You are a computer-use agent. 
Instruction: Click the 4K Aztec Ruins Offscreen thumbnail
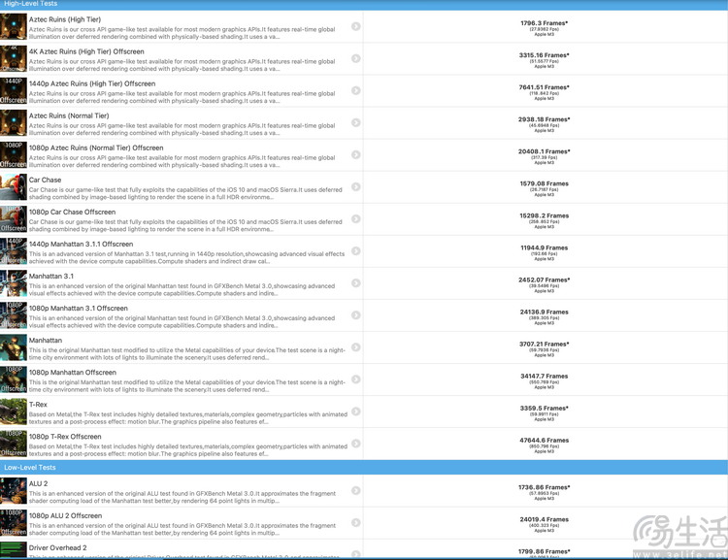14,58
